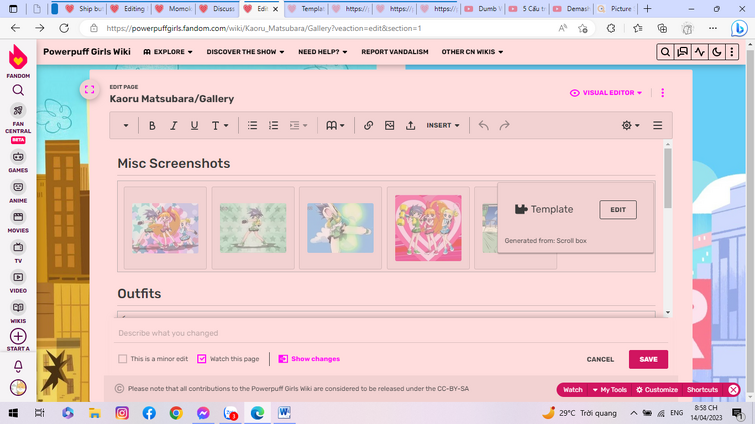Viewport: 755px width, 424px height.
Task: Click REPORT VANDALISM nav link
Action: 395,52
